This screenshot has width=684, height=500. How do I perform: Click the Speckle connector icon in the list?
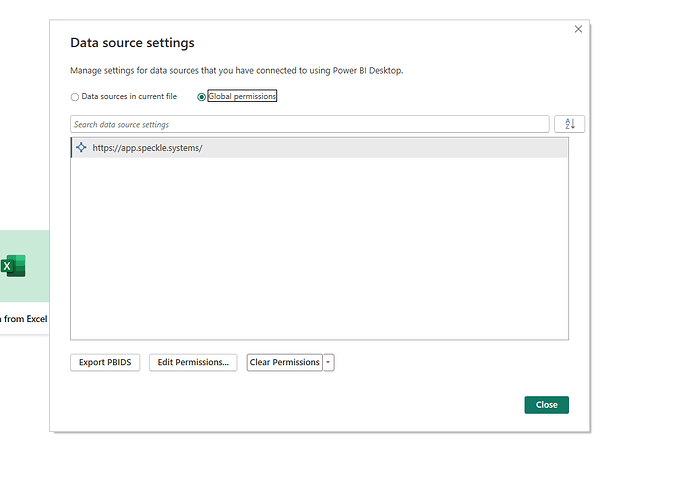[x=81, y=147]
